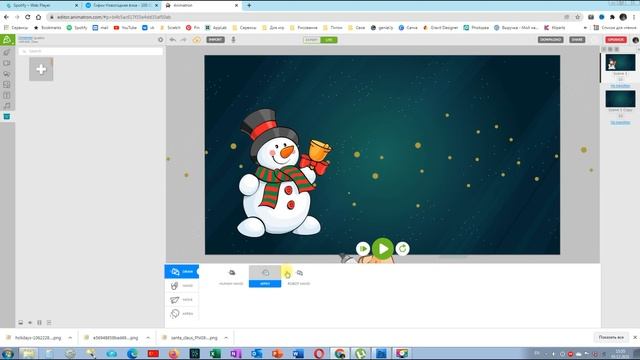
Task: Undo the last action
Action: tap(173, 40)
